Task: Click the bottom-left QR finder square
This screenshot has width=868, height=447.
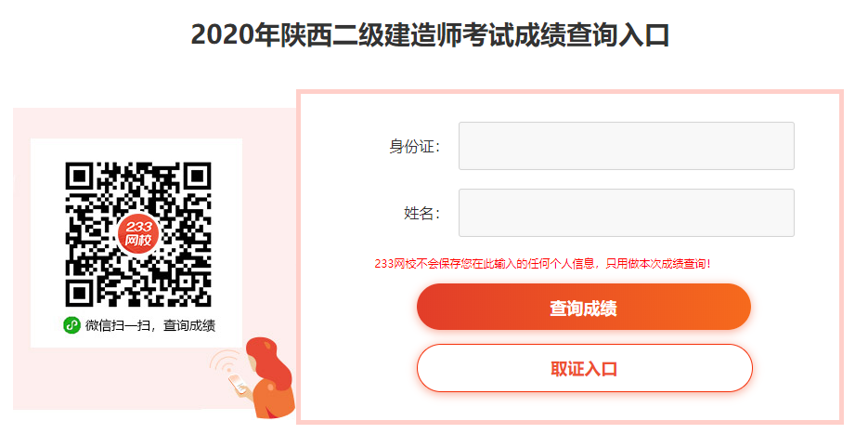Action: tap(80, 292)
